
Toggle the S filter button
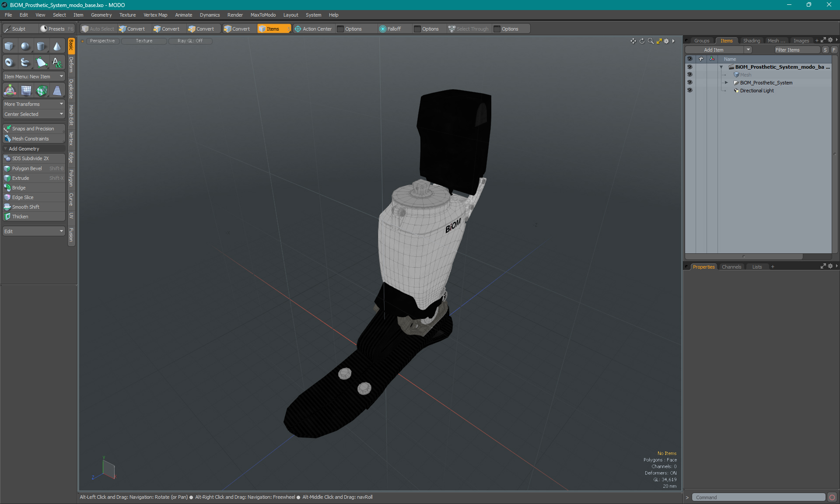tap(825, 50)
